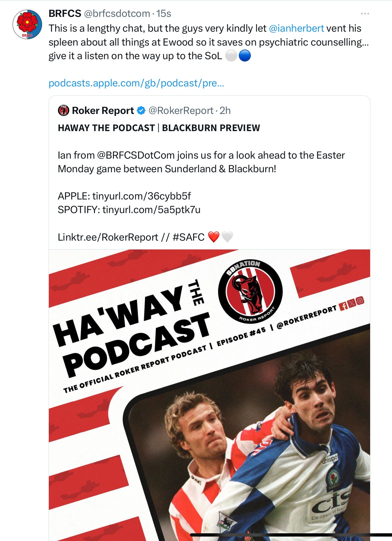Open the BRFCS display name
The height and width of the screenshot is (541, 392).
(x=65, y=14)
